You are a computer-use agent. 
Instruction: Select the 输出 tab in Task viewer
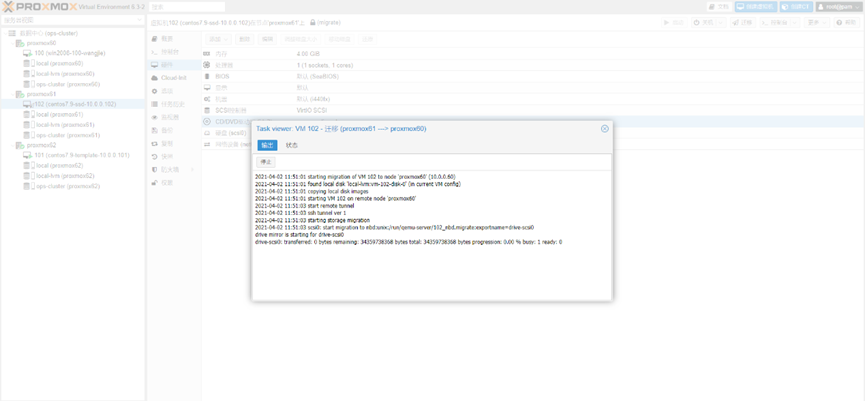click(267, 145)
